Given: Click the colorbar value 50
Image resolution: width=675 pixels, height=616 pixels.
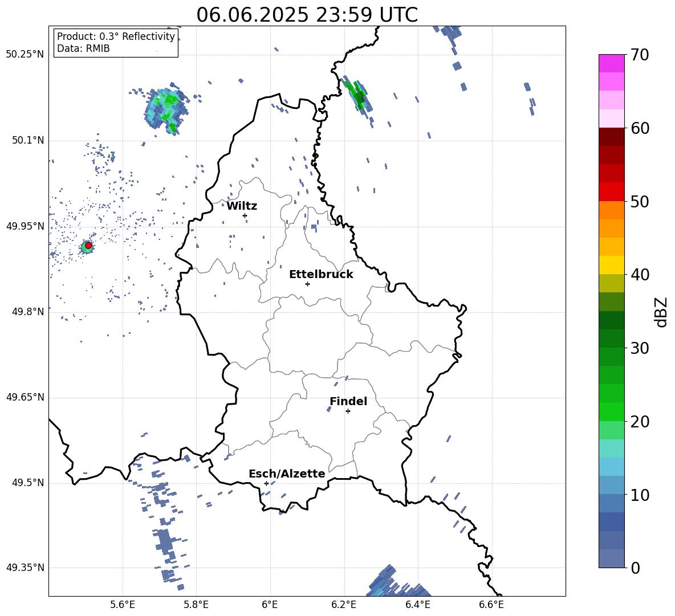Looking at the screenshot, I should coord(640,202).
